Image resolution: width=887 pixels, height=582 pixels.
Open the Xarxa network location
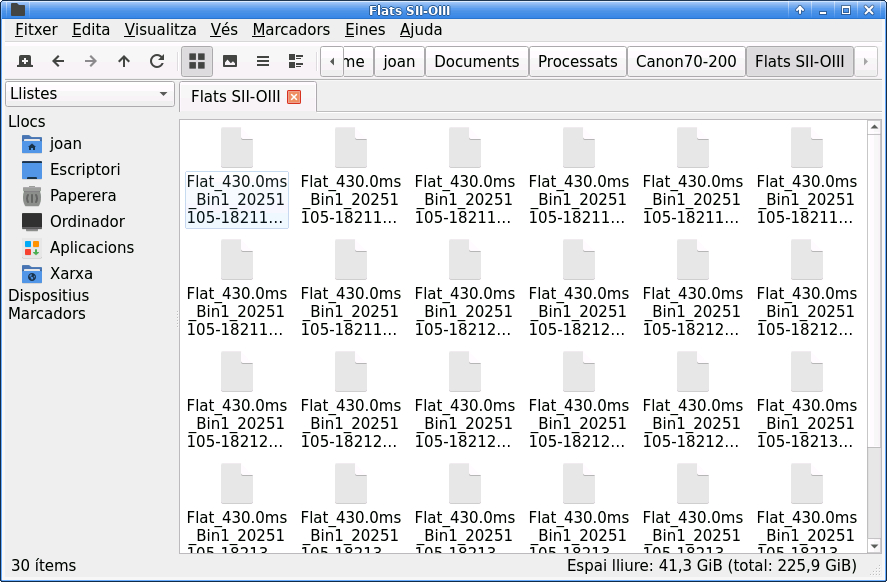click(71, 274)
